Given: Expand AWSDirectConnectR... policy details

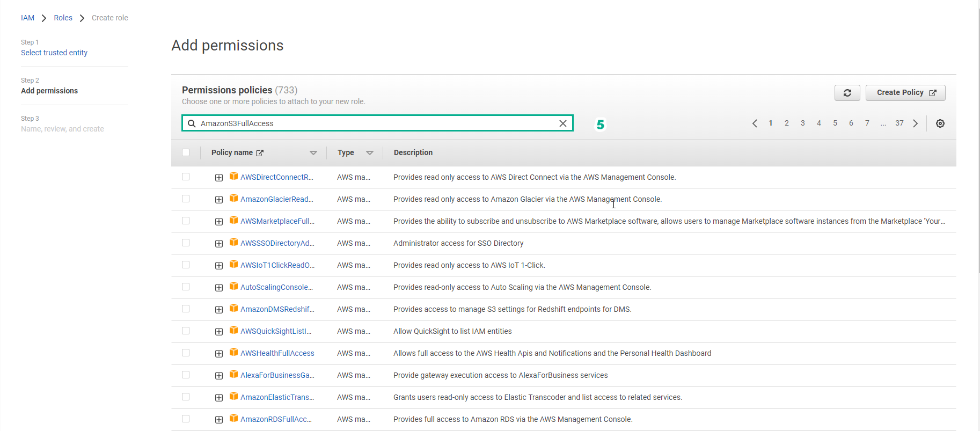Looking at the screenshot, I should [219, 178].
